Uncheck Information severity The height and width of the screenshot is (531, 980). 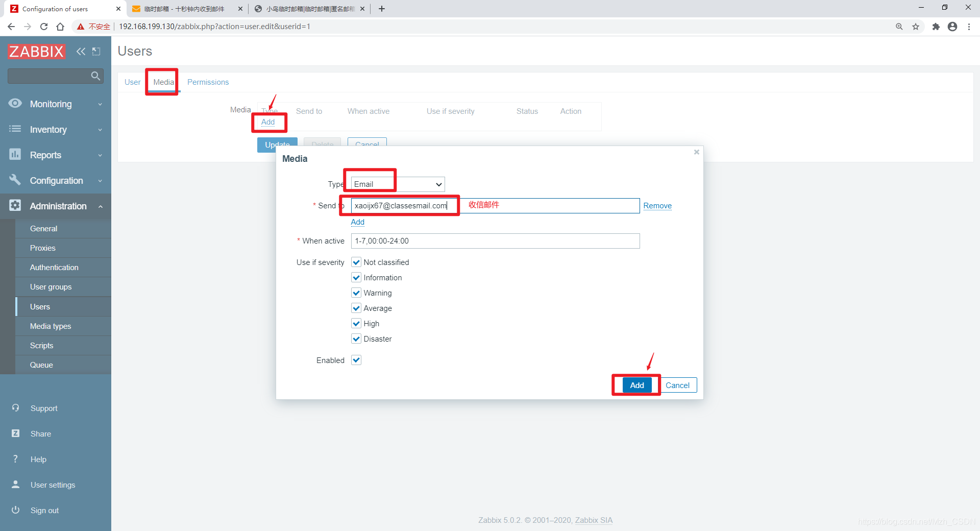point(356,278)
